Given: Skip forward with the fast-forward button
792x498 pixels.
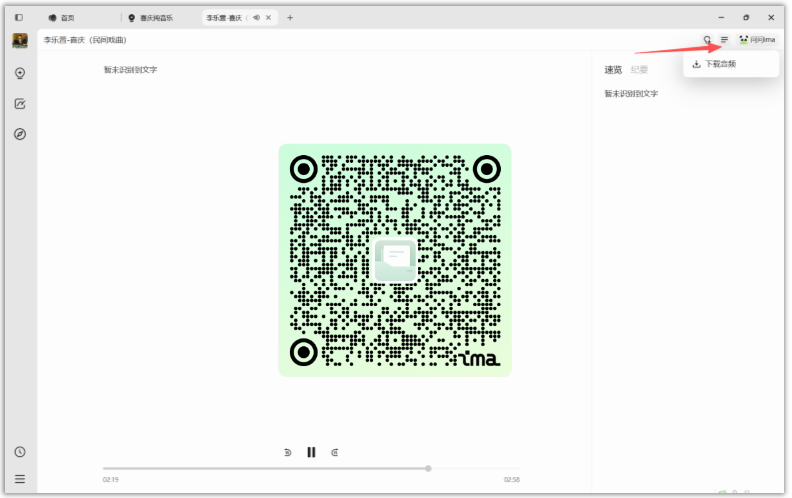Looking at the screenshot, I should tap(335, 453).
